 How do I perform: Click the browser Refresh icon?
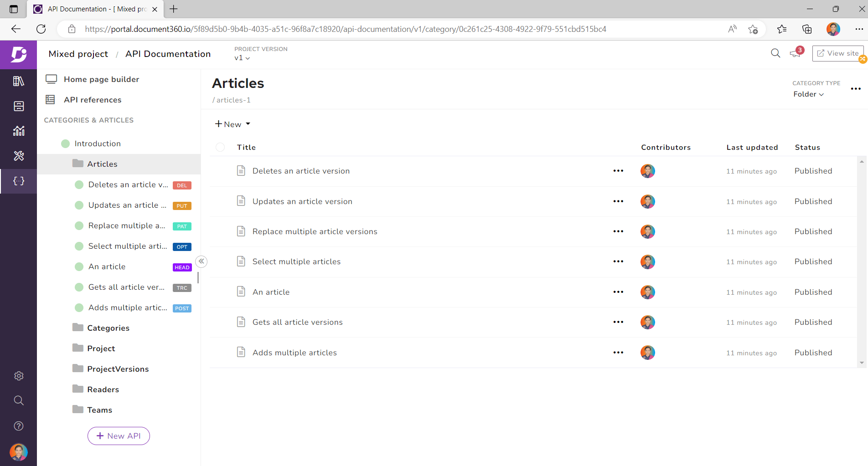click(41, 29)
